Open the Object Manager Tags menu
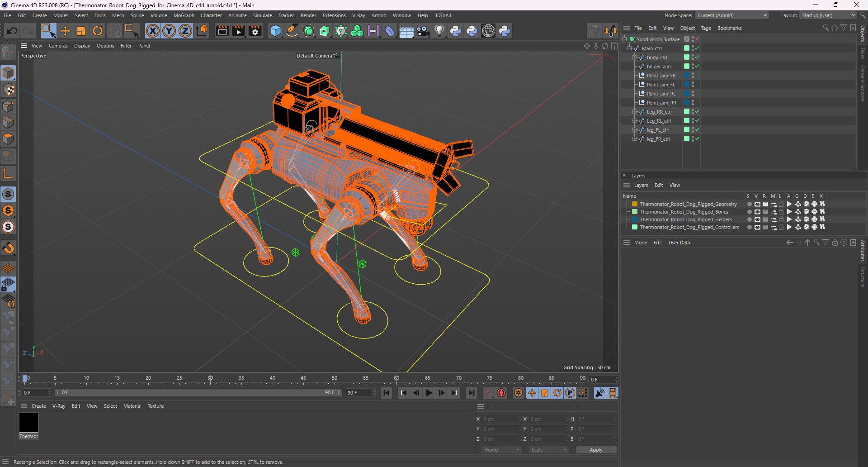Image resolution: width=868 pixels, height=467 pixels. [706, 28]
